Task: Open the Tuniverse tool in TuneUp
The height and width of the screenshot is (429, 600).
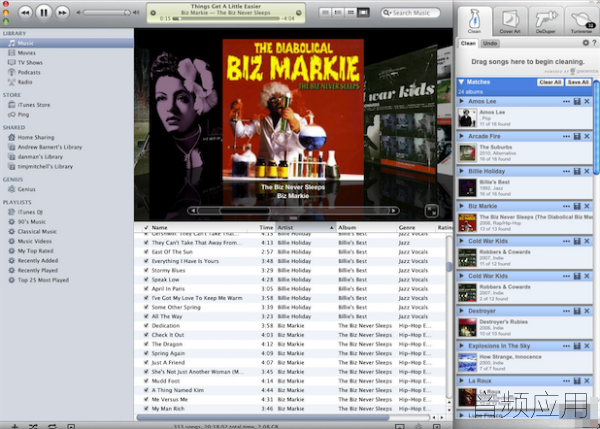Action: point(582,21)
